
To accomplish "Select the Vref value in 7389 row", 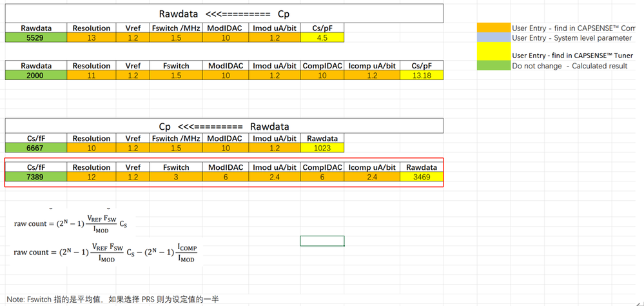I will click(133, 177).
